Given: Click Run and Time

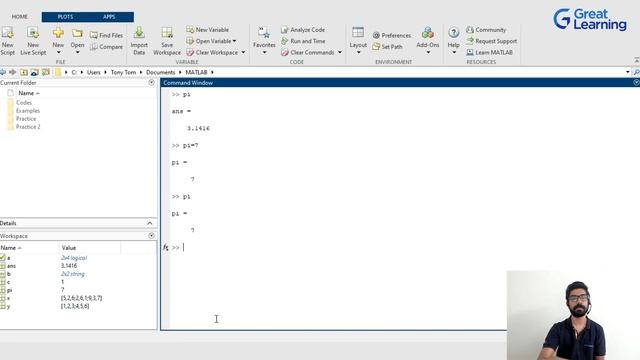Looking at the screenshot, I should [303, 41].
